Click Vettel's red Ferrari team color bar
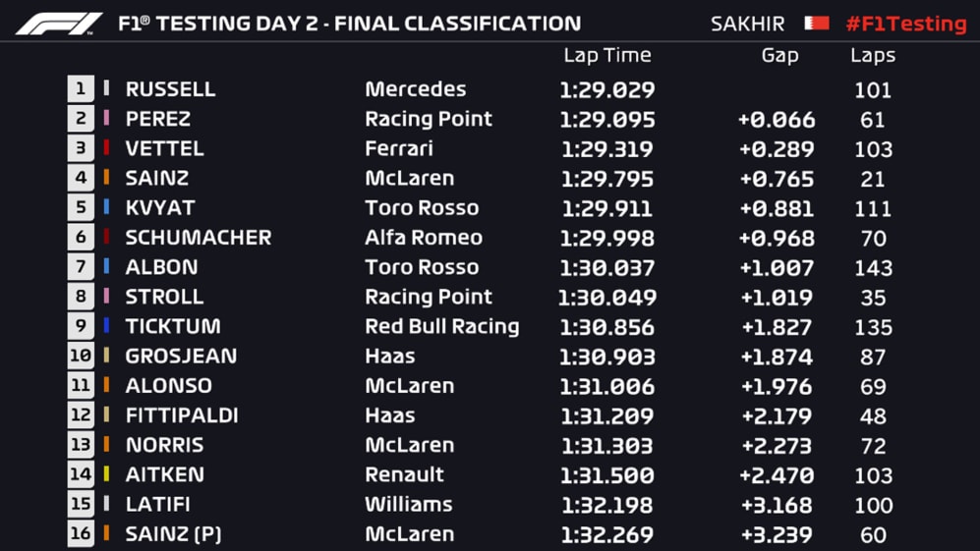Screen dimensions: 980x551 (106, 149)
